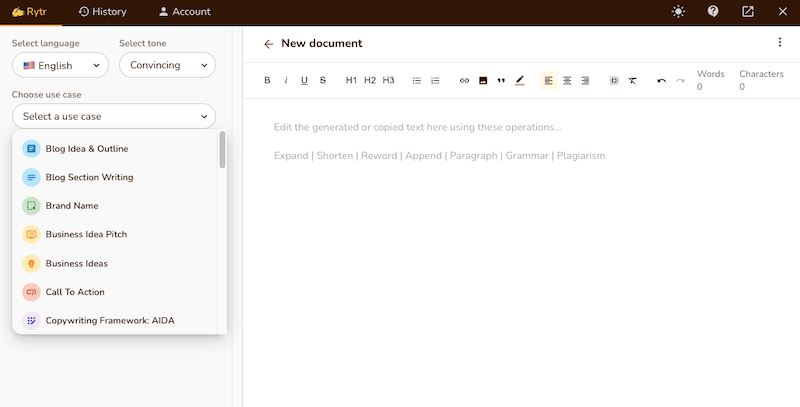Choose Blog Idea & Outline use case

[115, 149]
